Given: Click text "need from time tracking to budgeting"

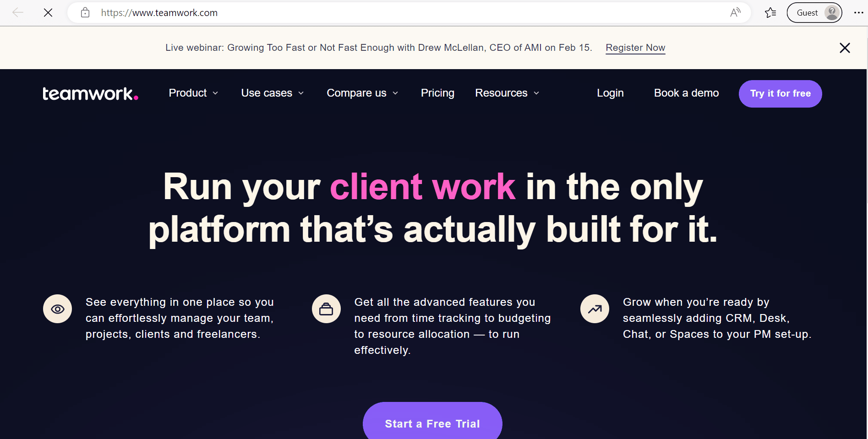Looking at the screenshot, I should click(x=453, y=318).
